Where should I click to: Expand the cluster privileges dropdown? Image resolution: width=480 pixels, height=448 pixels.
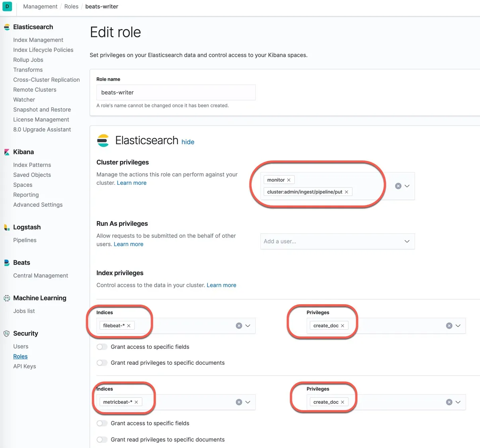coord(407,186)
